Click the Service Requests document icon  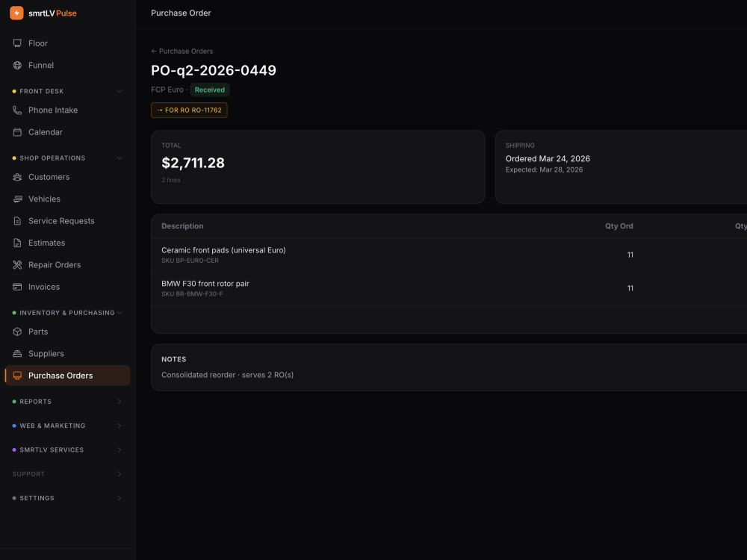tap(17, 220)
